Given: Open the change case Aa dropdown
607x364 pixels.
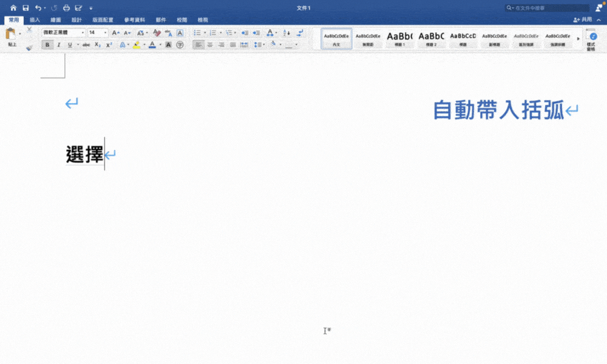Looking at the screenshot, I should (141, 33).
